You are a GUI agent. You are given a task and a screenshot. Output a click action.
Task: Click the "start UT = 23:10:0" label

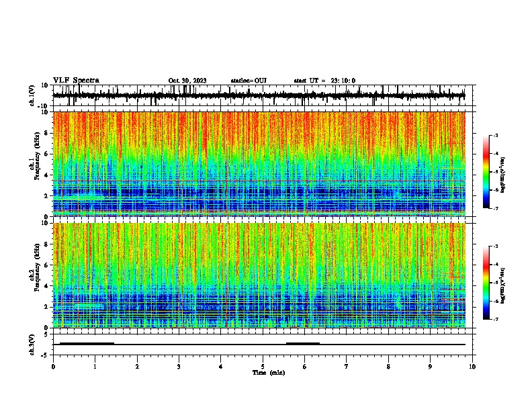tap(324, 81)
